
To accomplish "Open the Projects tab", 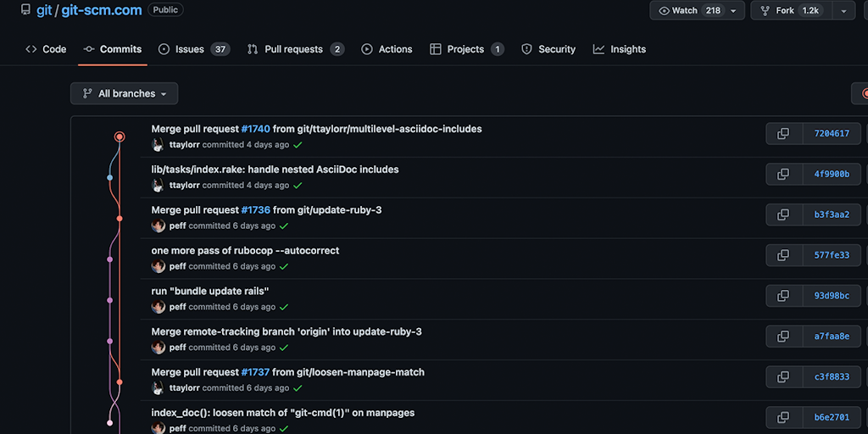I will click(x=467, y=49).
